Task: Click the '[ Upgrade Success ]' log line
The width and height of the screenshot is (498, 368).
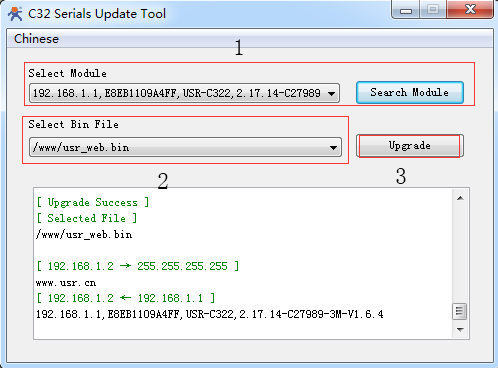Action: (x=93, y=202)
